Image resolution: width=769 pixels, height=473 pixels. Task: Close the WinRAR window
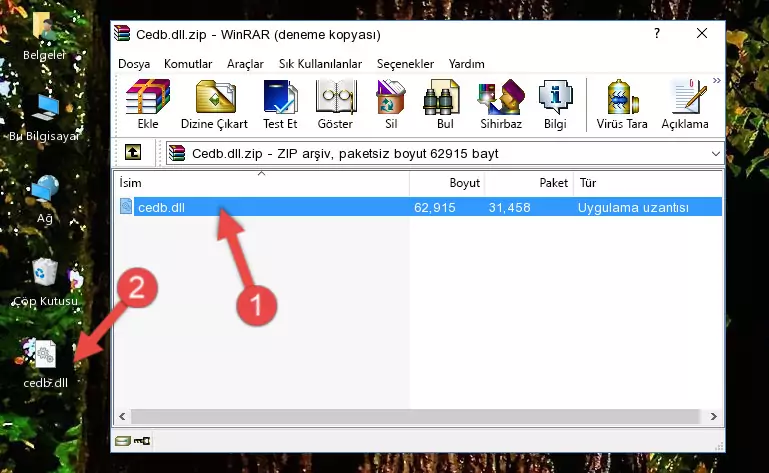(702, 33)
